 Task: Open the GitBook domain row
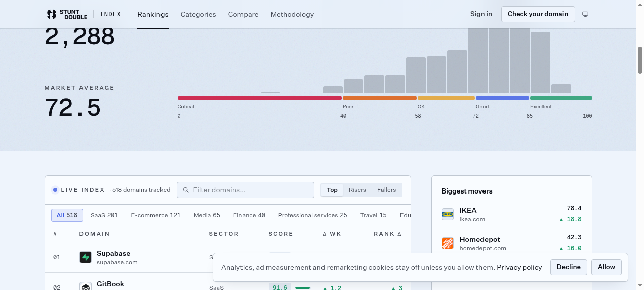click(228, 282)
